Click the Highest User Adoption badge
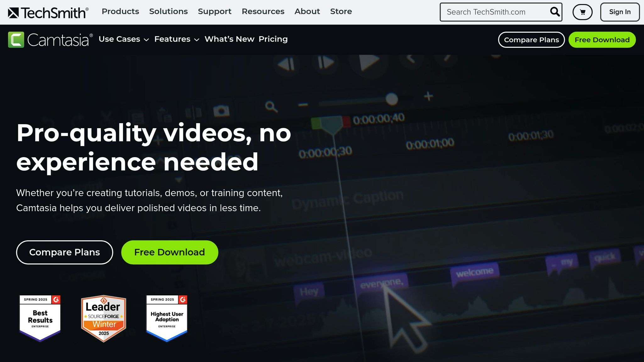The height and width of the screenshot is (362, 644). (167, 318)
